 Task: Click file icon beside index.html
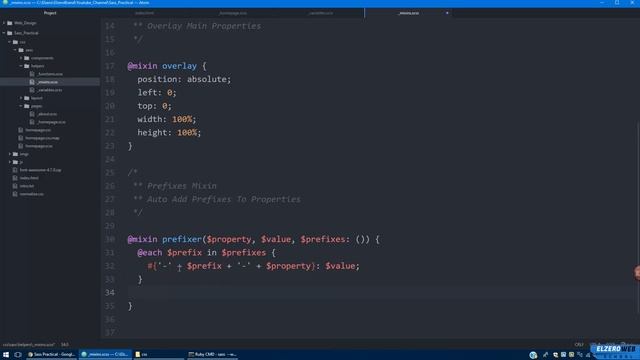pyautogui.click(x=15, y=178)
